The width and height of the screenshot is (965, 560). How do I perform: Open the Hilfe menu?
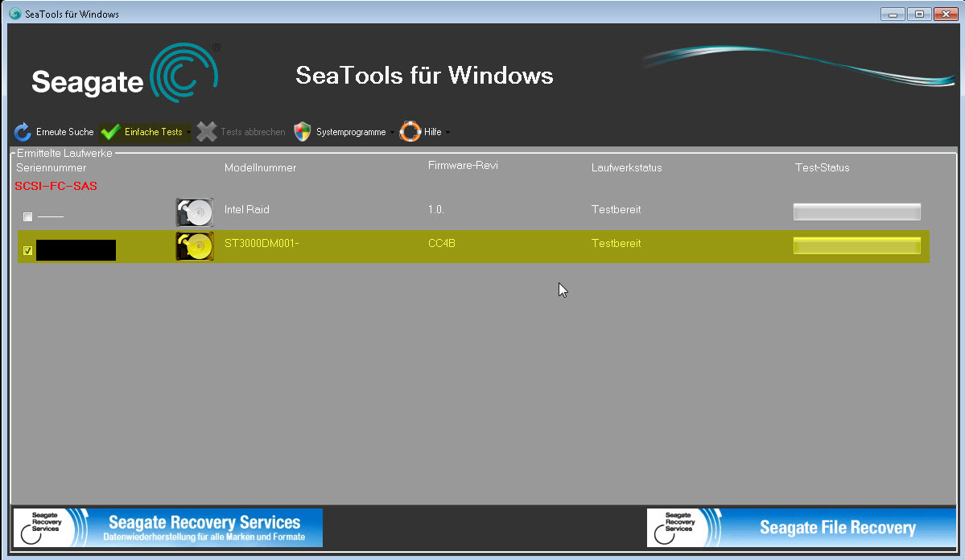tap(433, 132)
